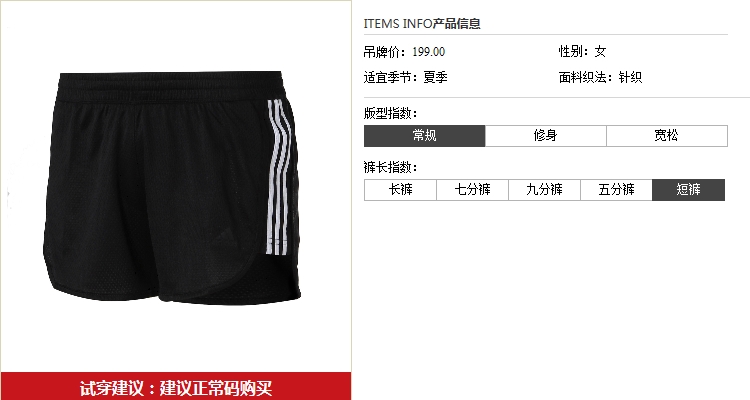Viewport: 750px width, 400px height.
Task: Click the 版型指数 label
Action: pyautogui.click(x=390, y=114)
